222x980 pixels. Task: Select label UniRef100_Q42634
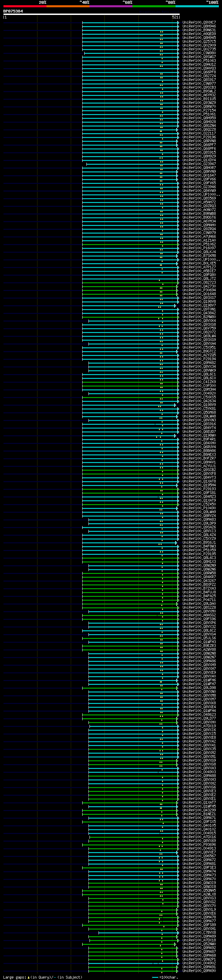point(199,401)
